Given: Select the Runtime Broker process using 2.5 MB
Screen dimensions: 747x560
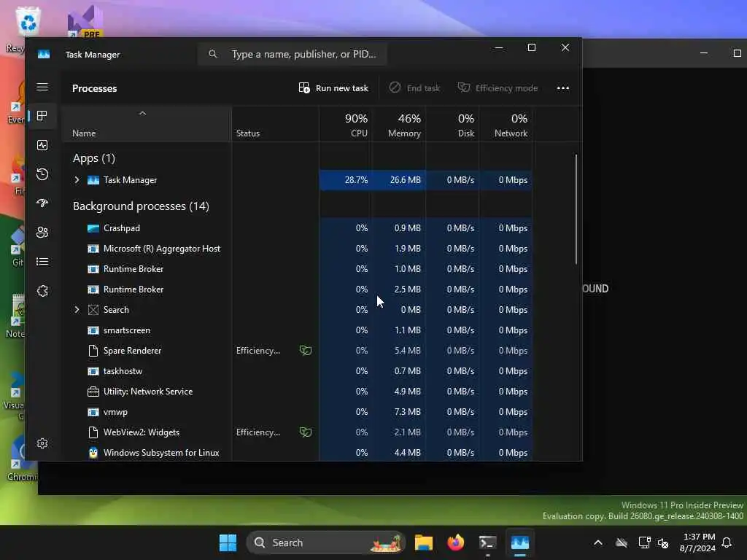Looking at the screenshot, I should 298,289.
